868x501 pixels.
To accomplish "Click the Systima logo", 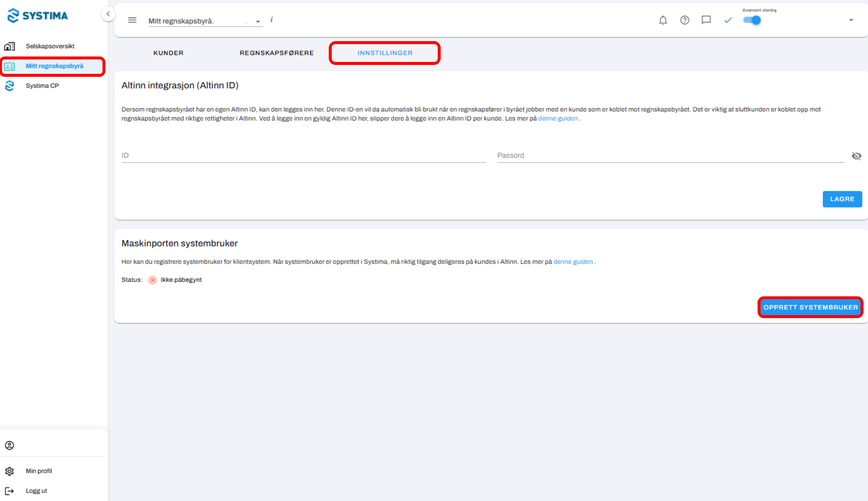I will pyautogui.click(x=38, y=15).
